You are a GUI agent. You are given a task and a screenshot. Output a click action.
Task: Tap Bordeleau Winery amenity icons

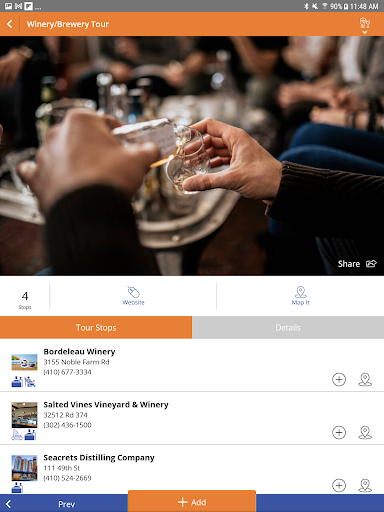pos(23,381)
